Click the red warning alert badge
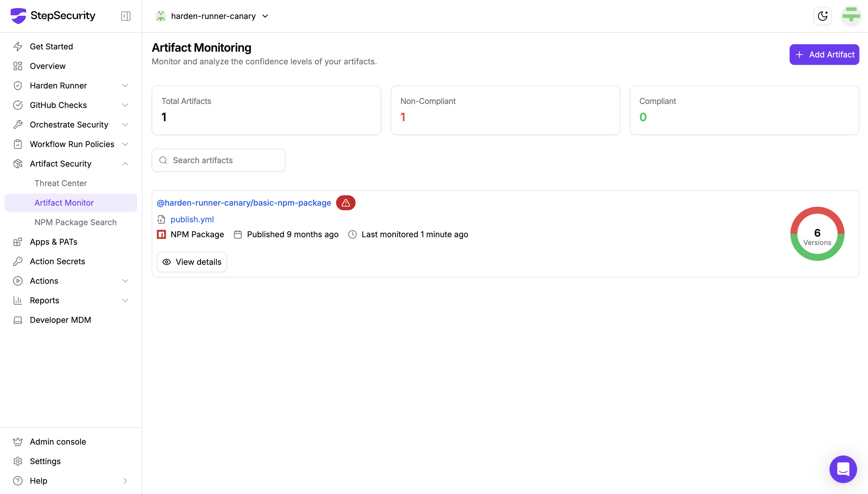The height and width of the screenshot is (494, 868). [345, 203]
